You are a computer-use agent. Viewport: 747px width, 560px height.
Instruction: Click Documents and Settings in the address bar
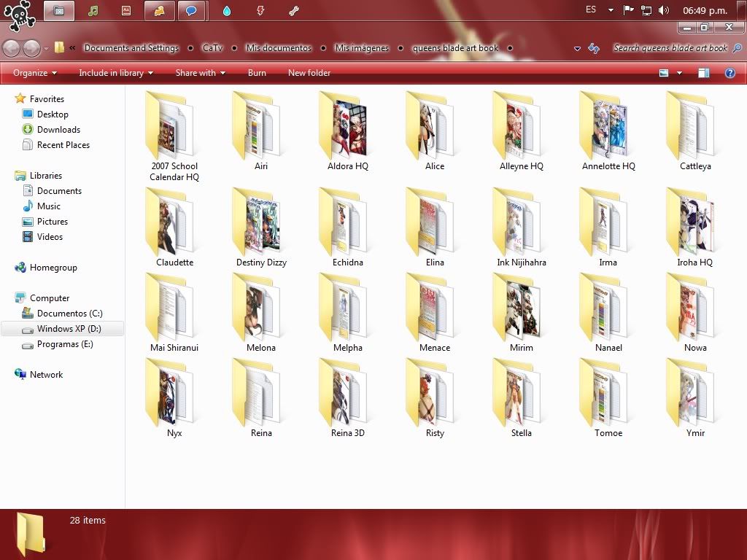click(131, 47)
